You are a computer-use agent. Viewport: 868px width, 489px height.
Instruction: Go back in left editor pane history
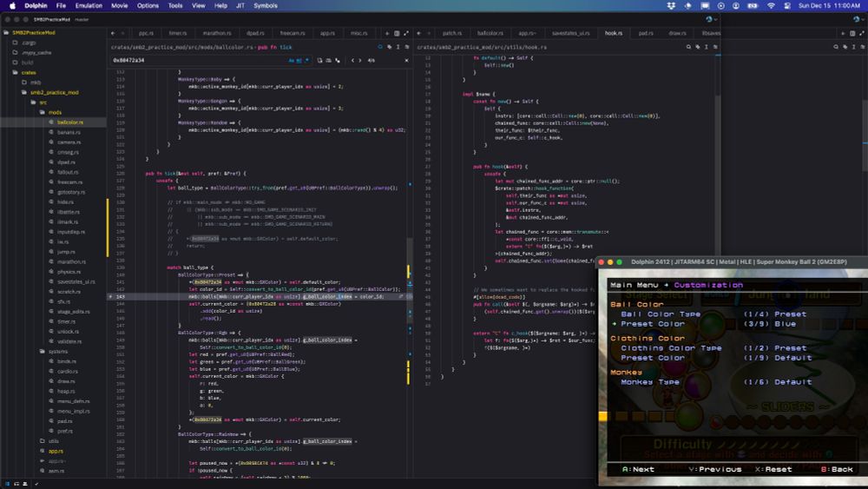point(113,33)
